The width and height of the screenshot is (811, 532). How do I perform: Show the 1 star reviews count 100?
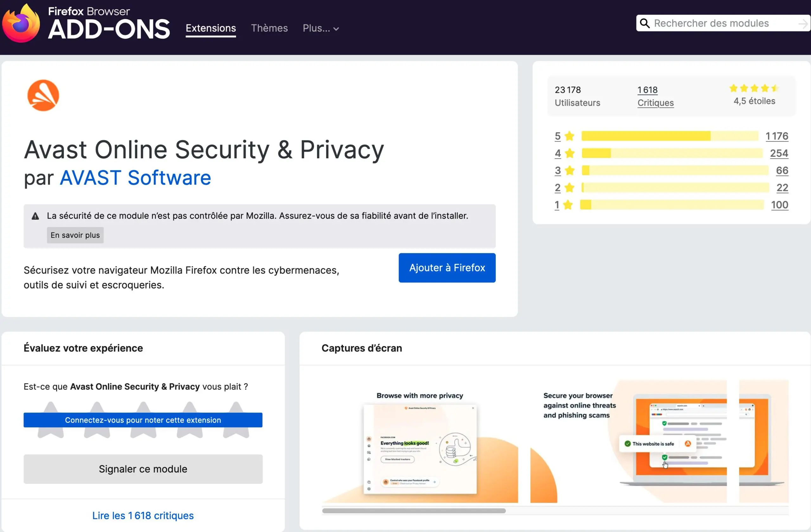(779, 205)
